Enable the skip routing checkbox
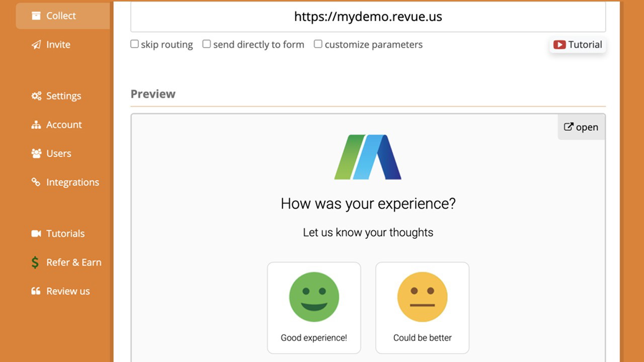Image resolution: width=644 pixels, height=362 pixels. (x=134, y=44)
